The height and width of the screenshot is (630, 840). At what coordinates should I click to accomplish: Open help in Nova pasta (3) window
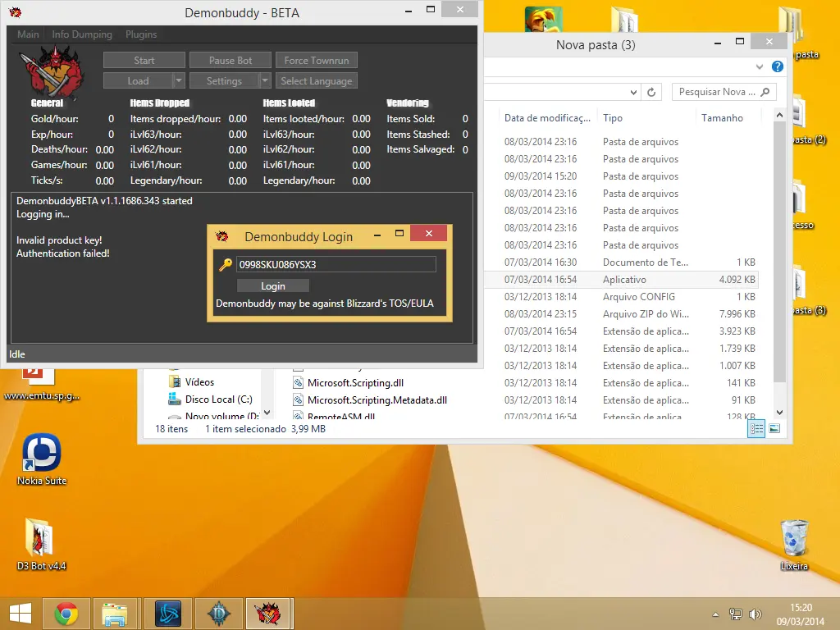tap(778, 66)
